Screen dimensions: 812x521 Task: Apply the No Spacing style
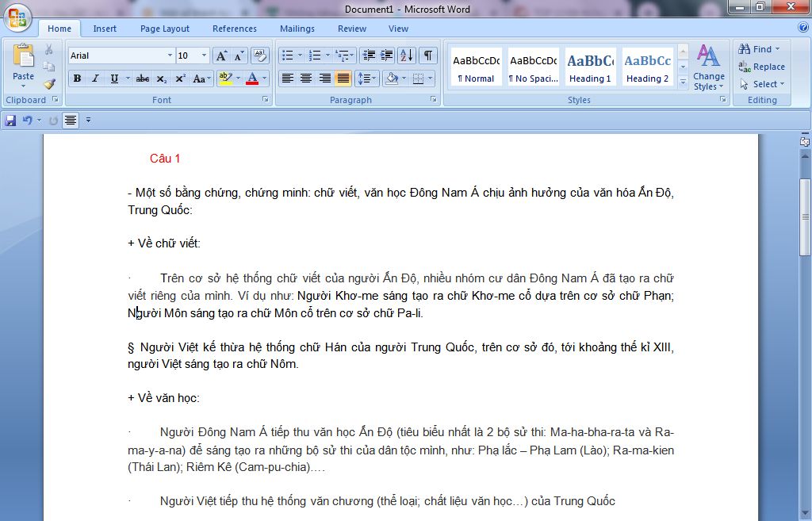pos(533,67)
